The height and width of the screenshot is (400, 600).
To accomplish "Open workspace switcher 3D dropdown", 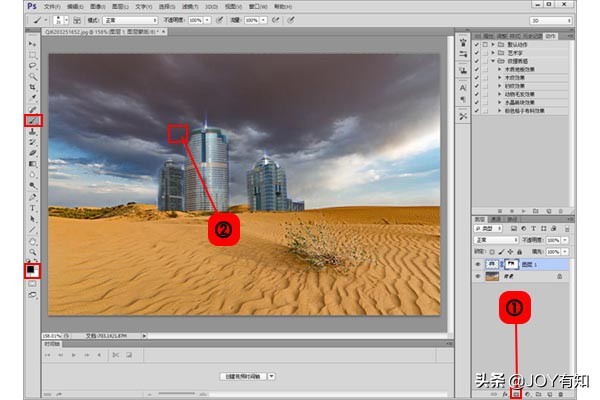I will (551, 21).
